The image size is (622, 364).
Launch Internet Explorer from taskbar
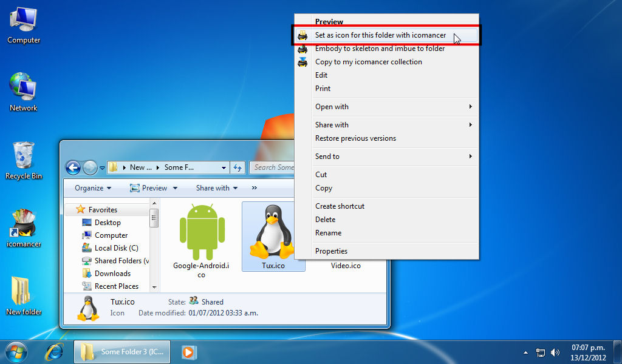54,352
